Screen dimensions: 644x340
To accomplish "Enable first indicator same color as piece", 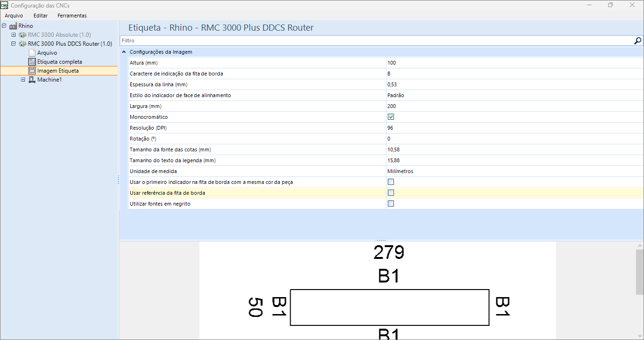I will point(391,182).
